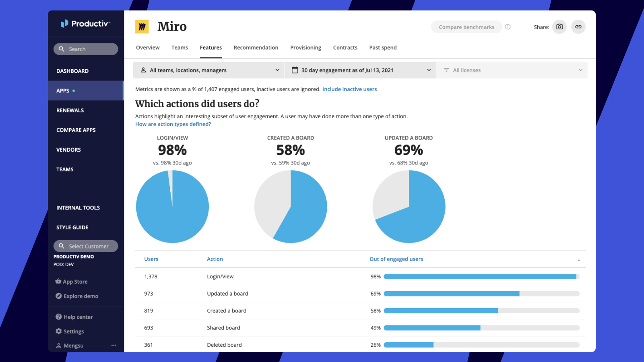Click the person icon in teams filter

pos(143,70)
